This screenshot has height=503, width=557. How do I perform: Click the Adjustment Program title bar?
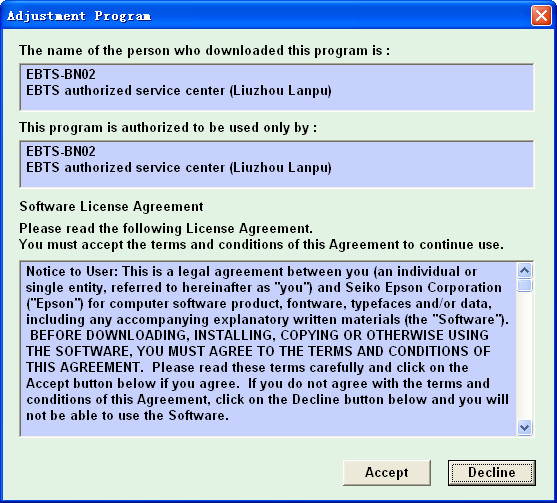[265, 16]
